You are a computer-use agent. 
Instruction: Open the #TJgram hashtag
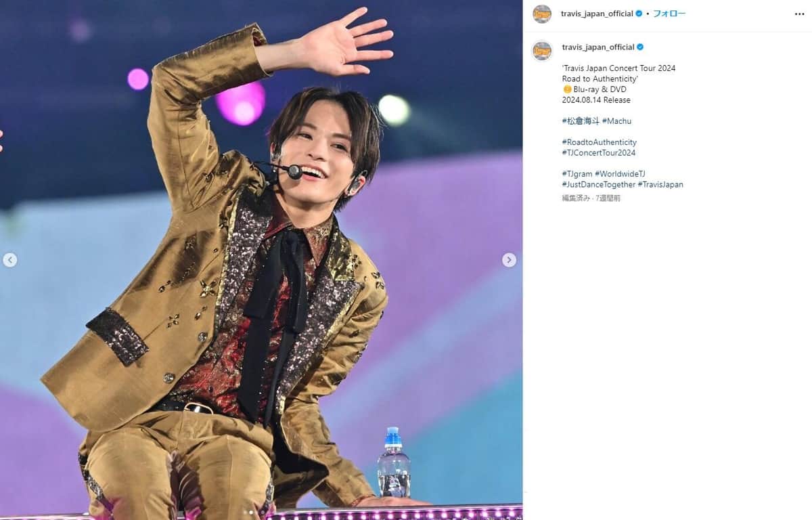pos(577,174)
